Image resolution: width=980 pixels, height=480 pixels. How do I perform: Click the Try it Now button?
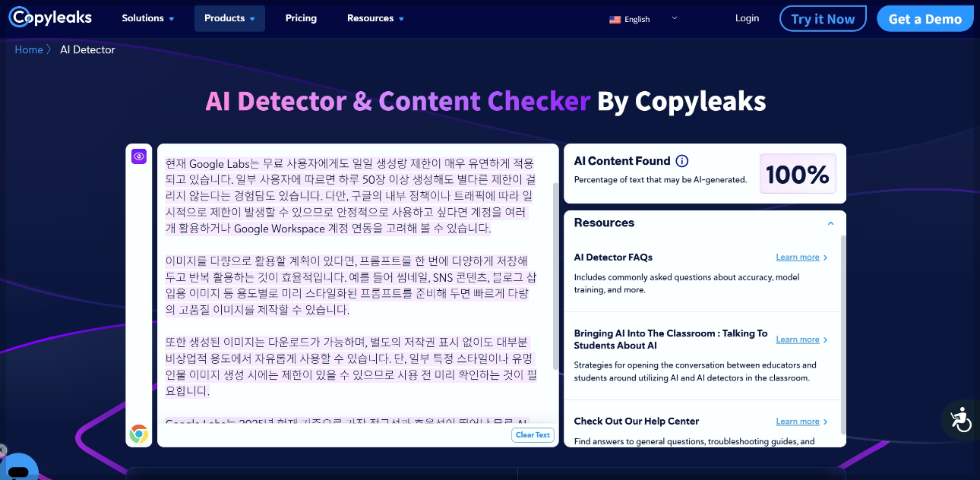click(x=823, y=18)
